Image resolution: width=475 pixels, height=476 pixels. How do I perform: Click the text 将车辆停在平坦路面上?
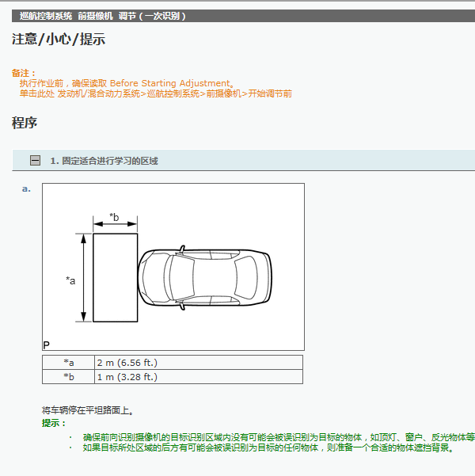point(88,410)
